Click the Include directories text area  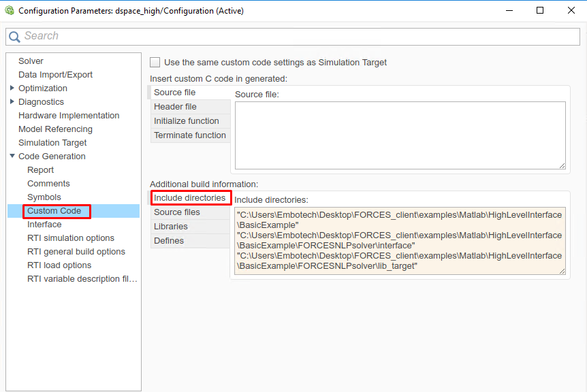[400, 241]
